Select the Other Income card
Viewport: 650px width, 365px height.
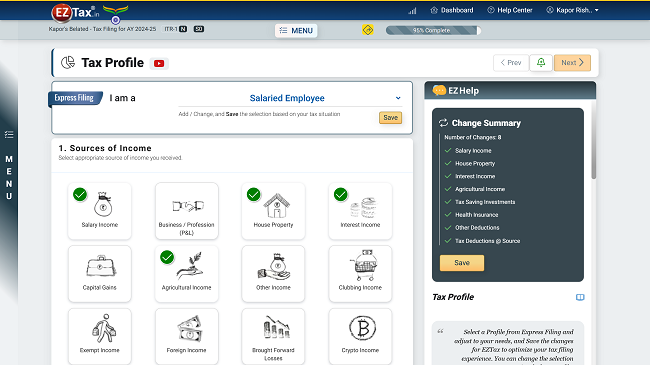273,274
